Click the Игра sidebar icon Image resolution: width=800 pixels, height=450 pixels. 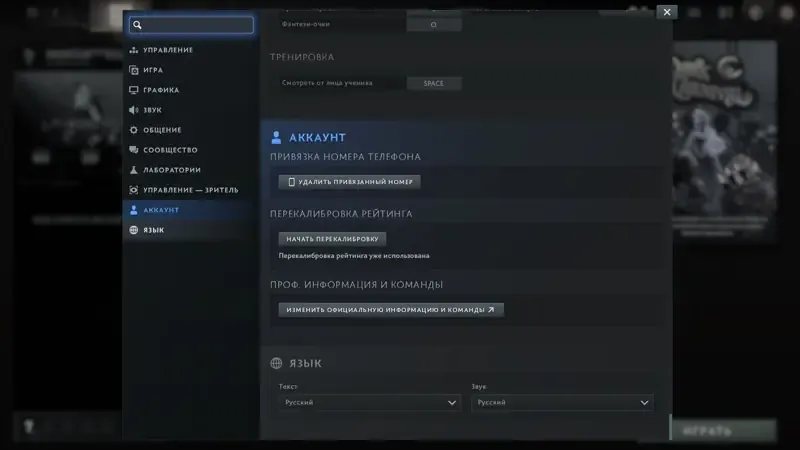[x=134, y=70]
